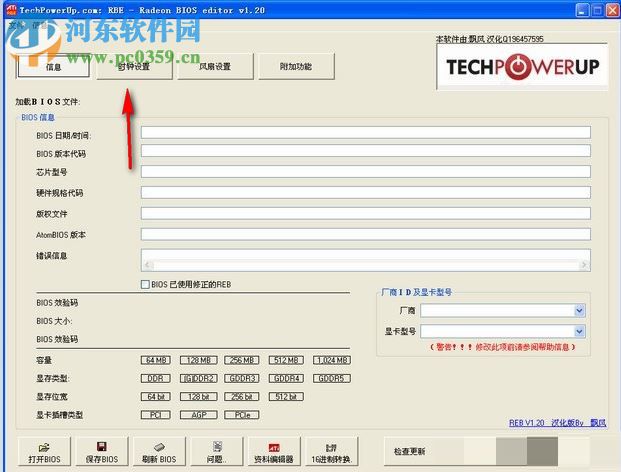This screenshot has width=621, height=472.
Task: Select the PCIe slot type indicator
Action: 242,415
